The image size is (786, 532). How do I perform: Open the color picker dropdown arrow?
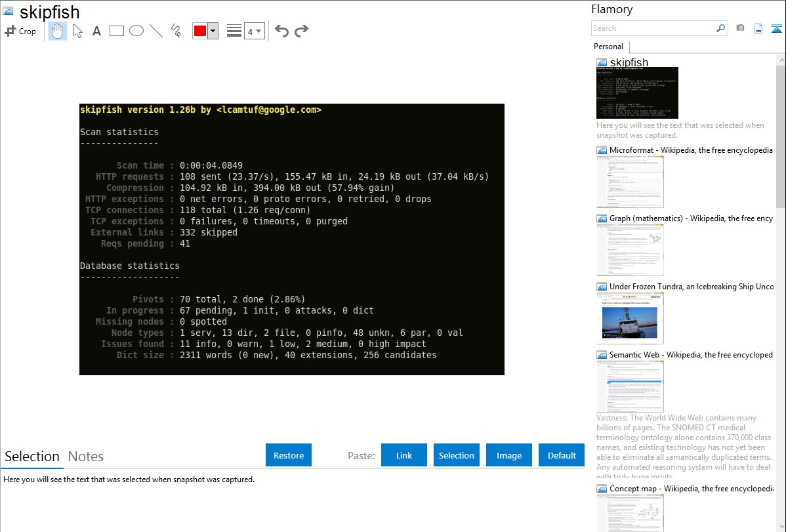pos(213,31)
